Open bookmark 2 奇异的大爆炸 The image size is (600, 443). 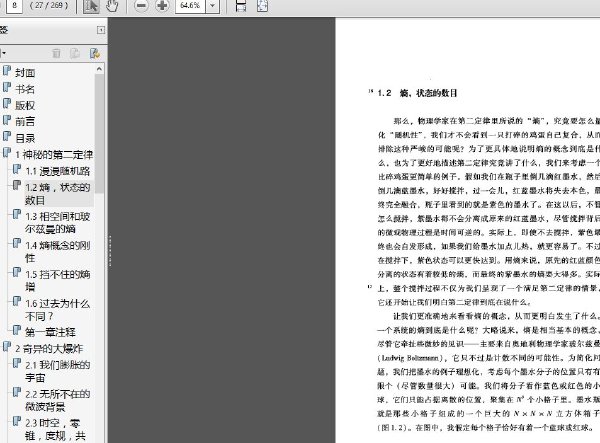click(49, 349)
